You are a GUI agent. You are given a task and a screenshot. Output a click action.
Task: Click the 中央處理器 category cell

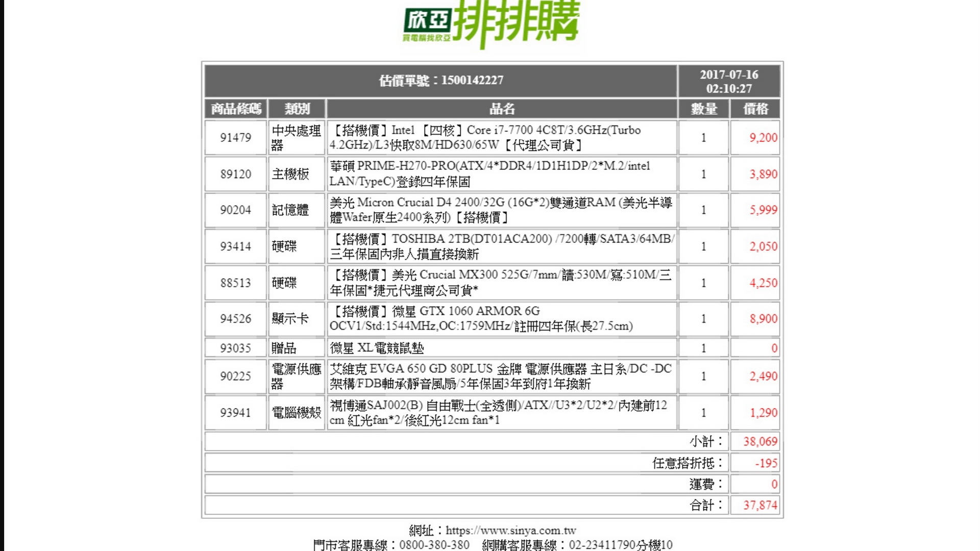297,138
